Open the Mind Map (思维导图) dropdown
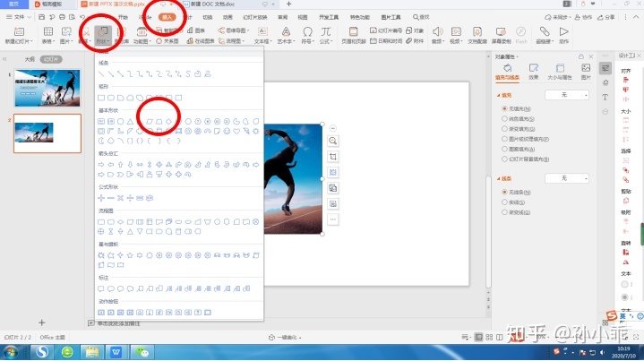Screen dimensions: 644x361 [x=233, y=30]
